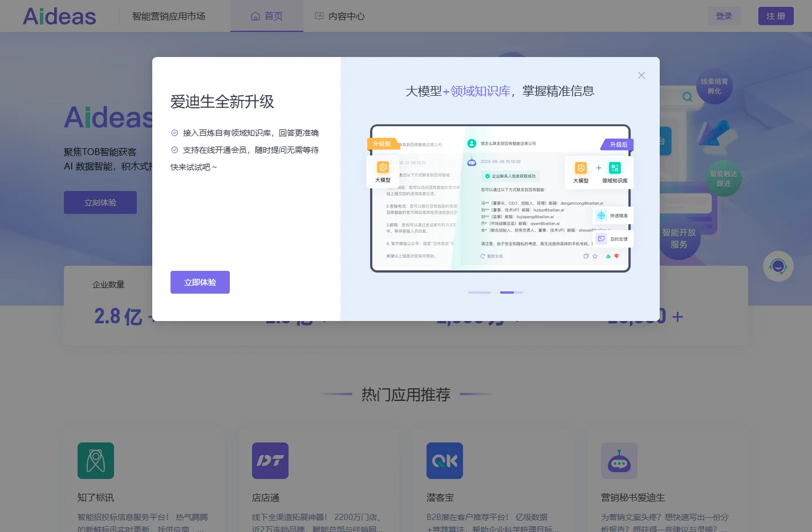Click the 领域知识库 icon in illustration

615,168
